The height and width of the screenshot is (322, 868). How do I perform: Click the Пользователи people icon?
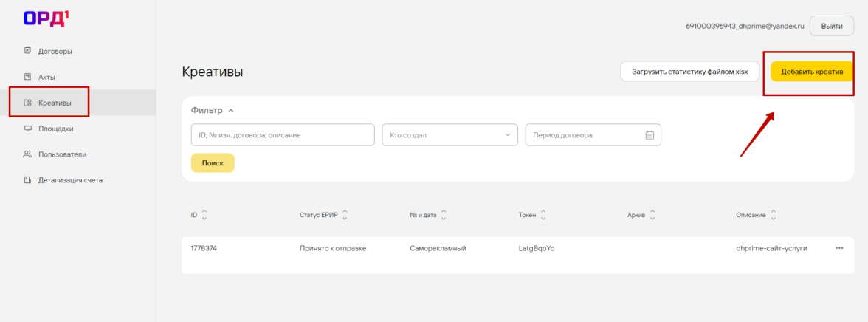[28, 154]
